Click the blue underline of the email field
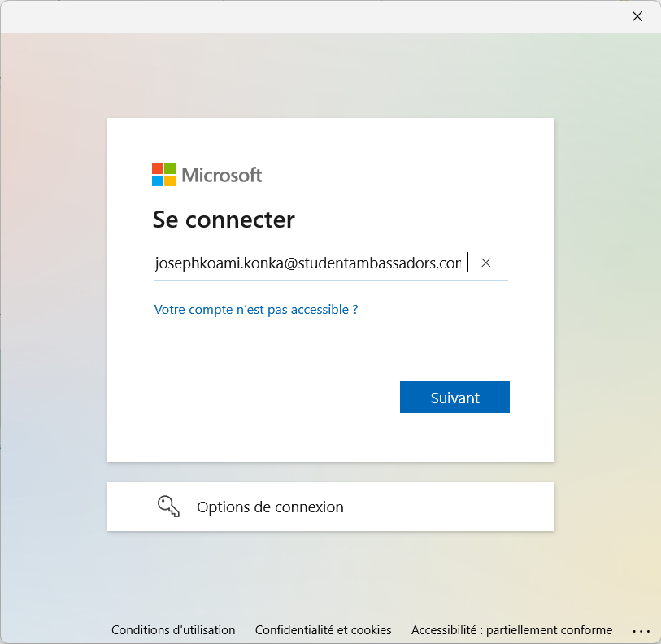This screenshot has height=644, width=661. (331, 280)
